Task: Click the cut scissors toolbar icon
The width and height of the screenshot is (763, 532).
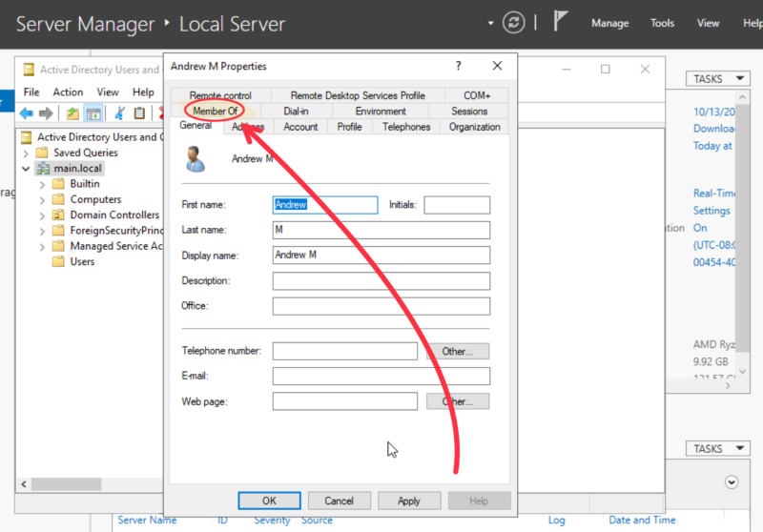Action: coord(119,113)
